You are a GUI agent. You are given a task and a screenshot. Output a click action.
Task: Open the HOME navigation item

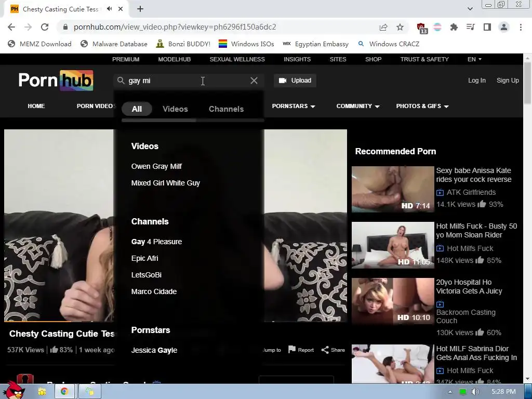click(x=36, y=106)
